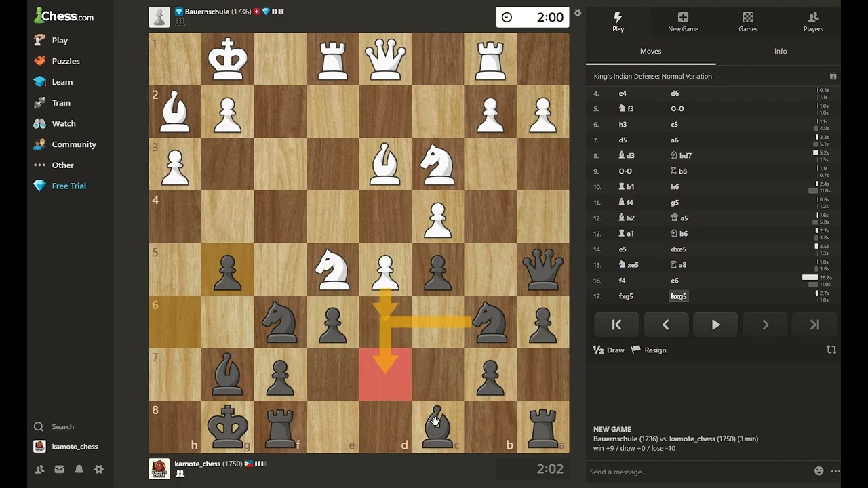Screen dimensions: 868x488
Task: Jump to the last move
Action: point(814,325)
